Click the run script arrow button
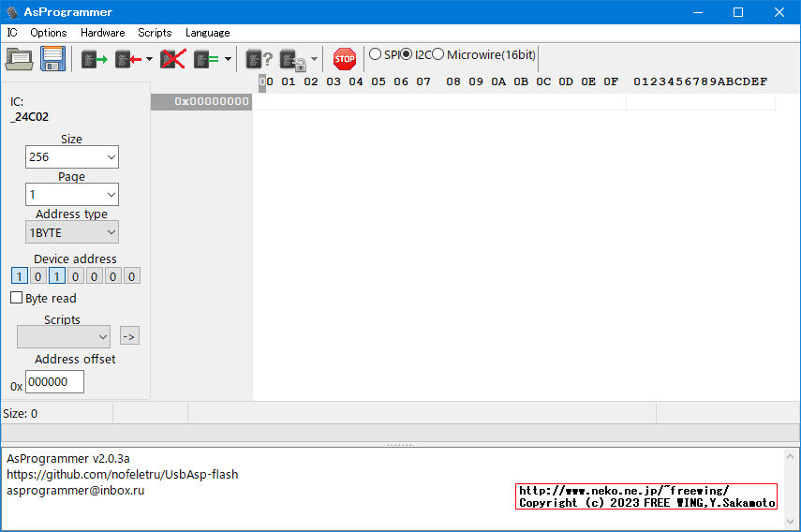Screen dimensions: 801x532 [129, 336]
